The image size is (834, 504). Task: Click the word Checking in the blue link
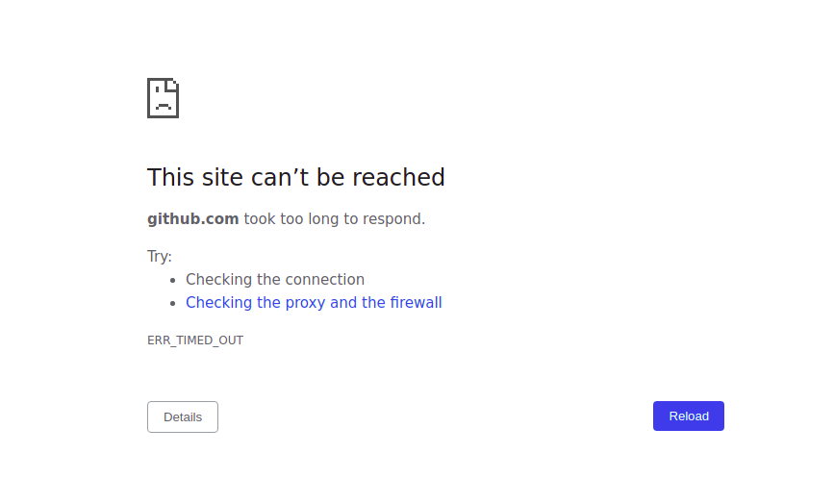tap(218, 303)
